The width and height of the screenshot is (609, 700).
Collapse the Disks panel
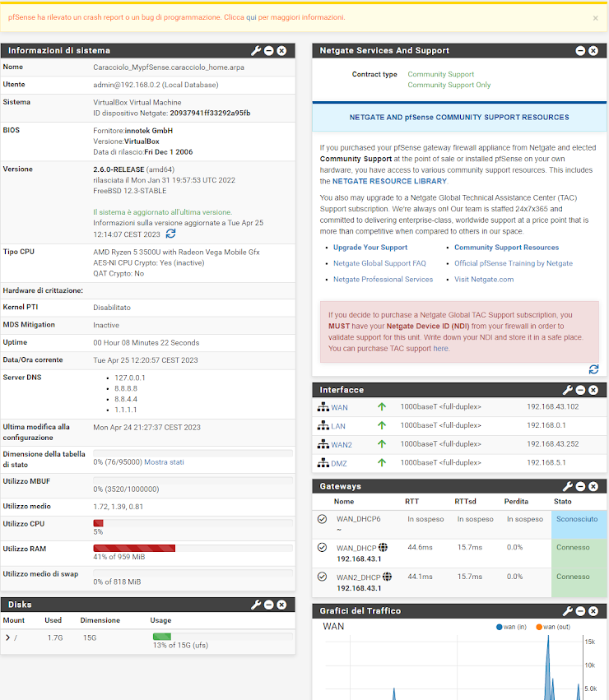tap(269, 605)
